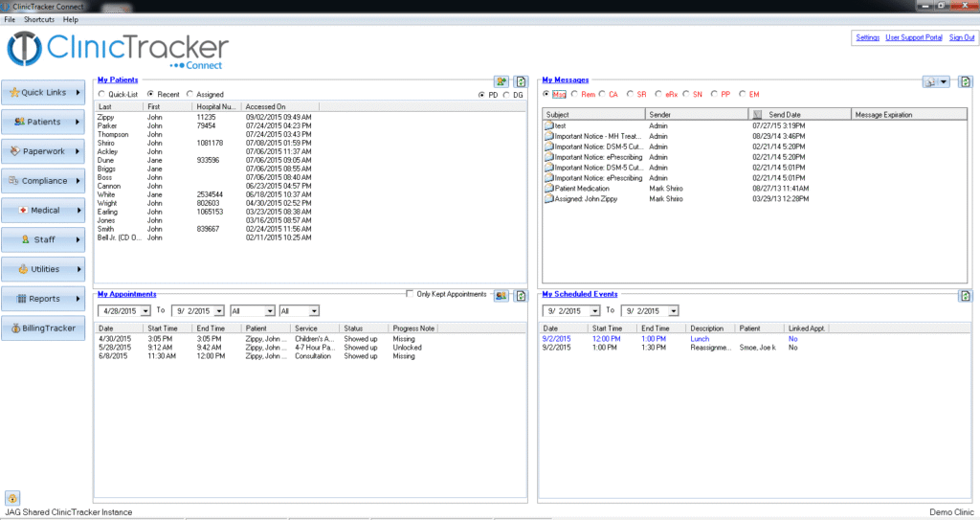Click the Sign Out link
Screen dimensions: 980x520
(962, 37)
